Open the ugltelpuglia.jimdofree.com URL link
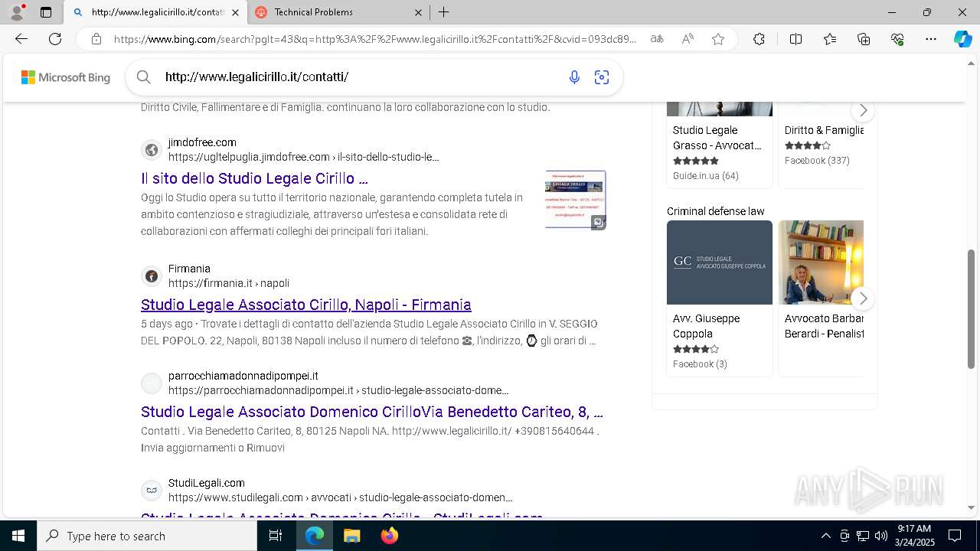 pyautogui.click(x=304, y=157)
